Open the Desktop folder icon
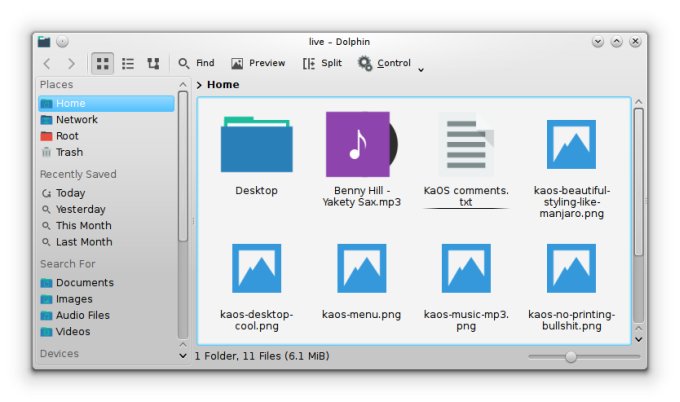 [256, 146]
